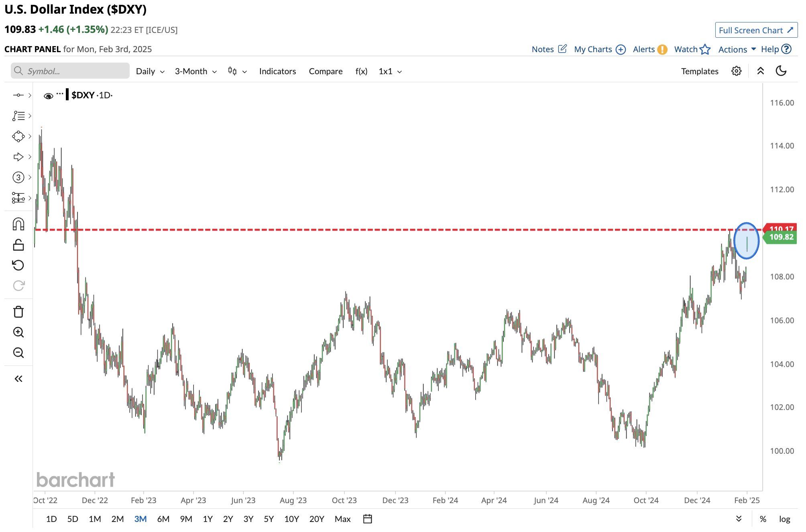Open the Daily frequency dropdown

[150, 71]
